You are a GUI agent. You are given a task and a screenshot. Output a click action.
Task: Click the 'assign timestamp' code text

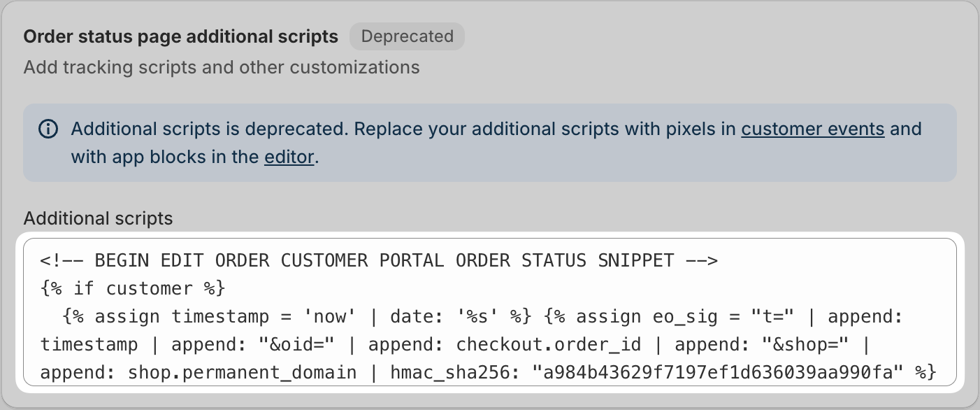[182, 317]
